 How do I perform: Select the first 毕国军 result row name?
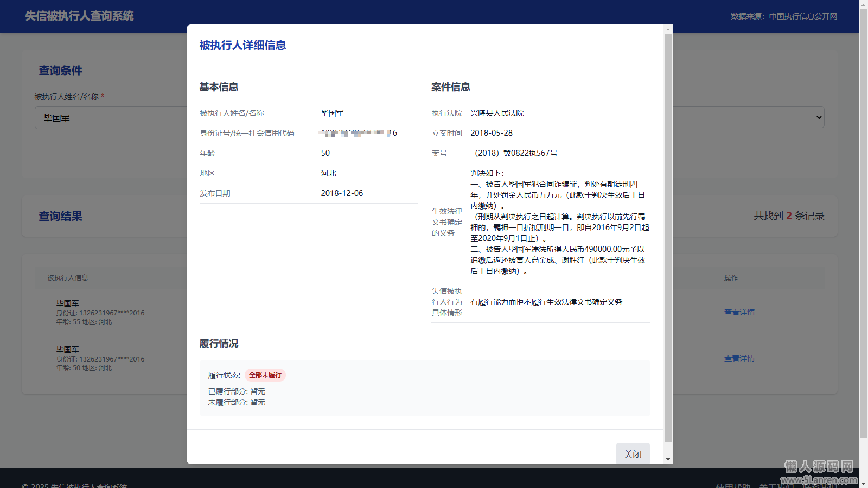click(x=68, y=303)
